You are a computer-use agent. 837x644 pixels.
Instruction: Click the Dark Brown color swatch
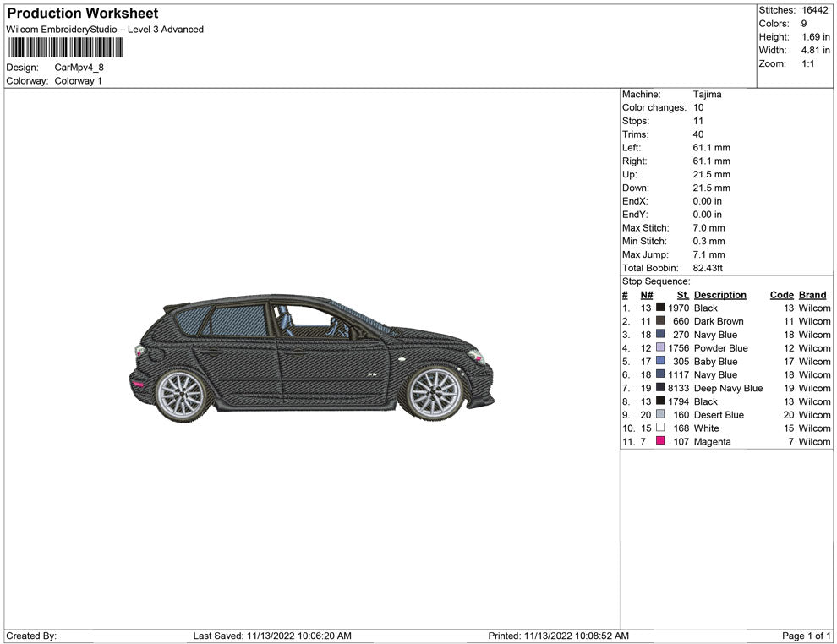[x=660, y=321]
